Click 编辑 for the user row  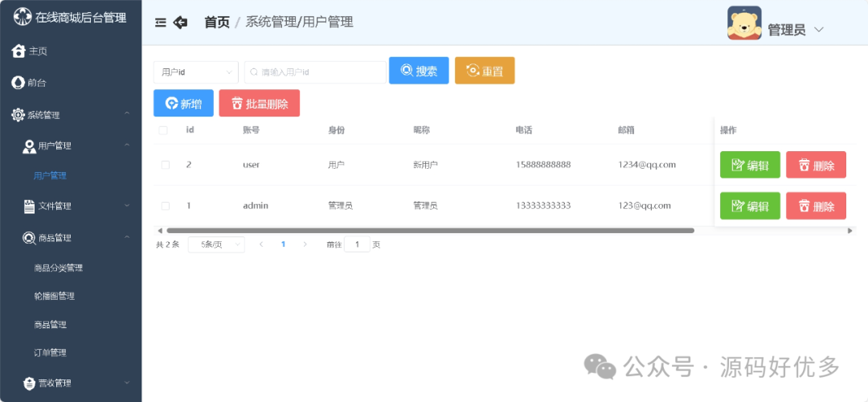(x=750, y=165)
